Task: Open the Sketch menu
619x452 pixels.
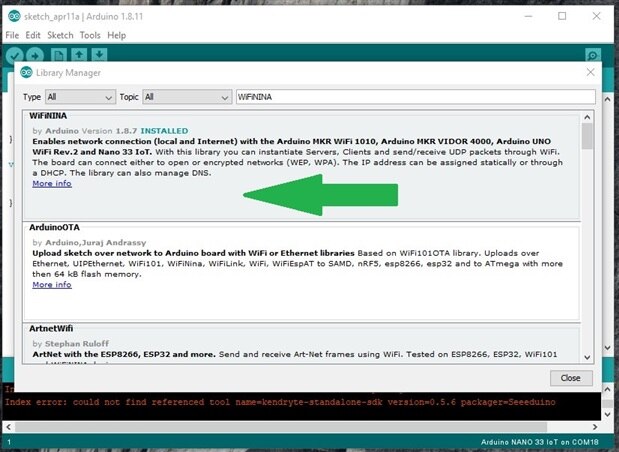Action: coord(60,35)
